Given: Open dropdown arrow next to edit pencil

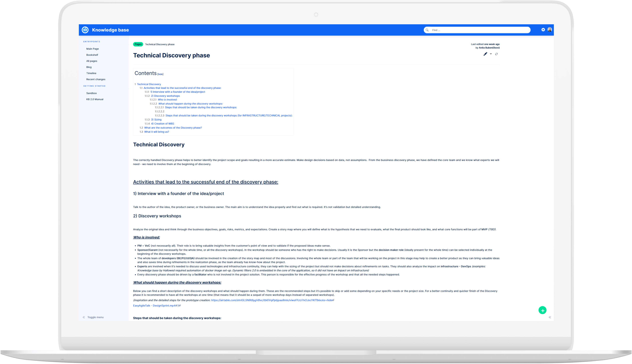Looking at the screenshot, I should click(491, 54).
